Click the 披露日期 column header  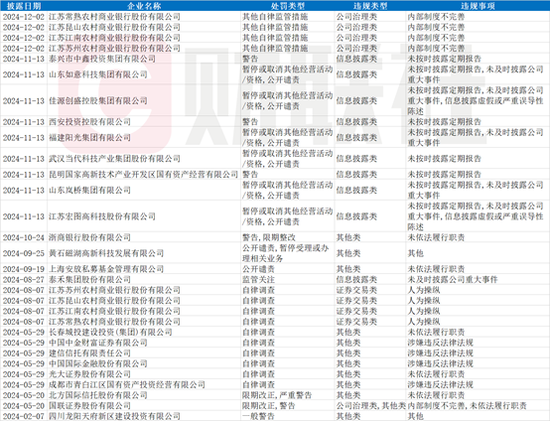click(24, 6)
